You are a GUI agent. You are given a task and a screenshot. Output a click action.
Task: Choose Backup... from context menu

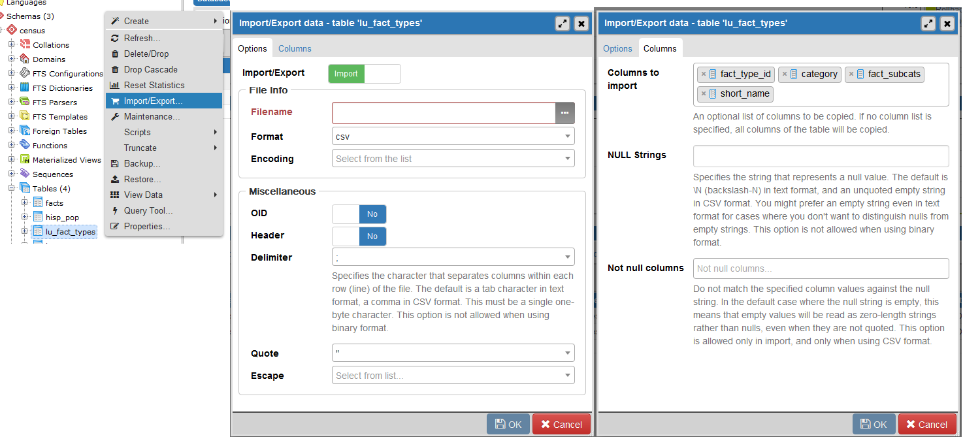(164, 163)
